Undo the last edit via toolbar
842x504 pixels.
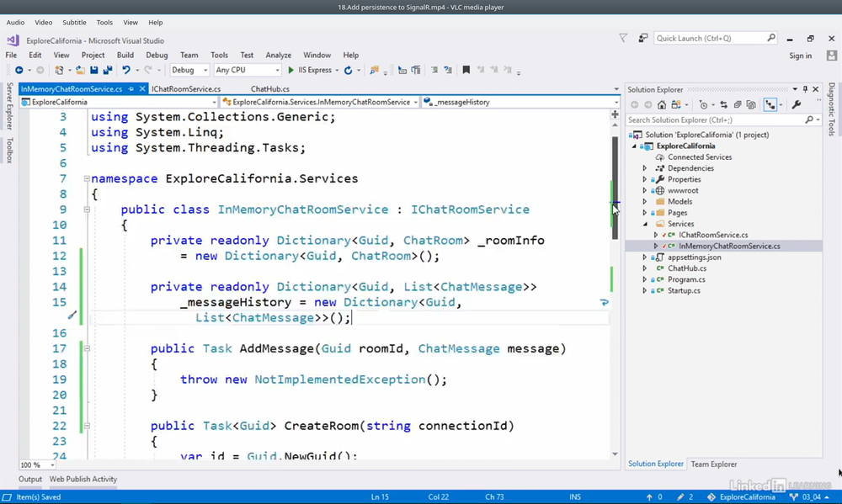click(x=126, y=71)
